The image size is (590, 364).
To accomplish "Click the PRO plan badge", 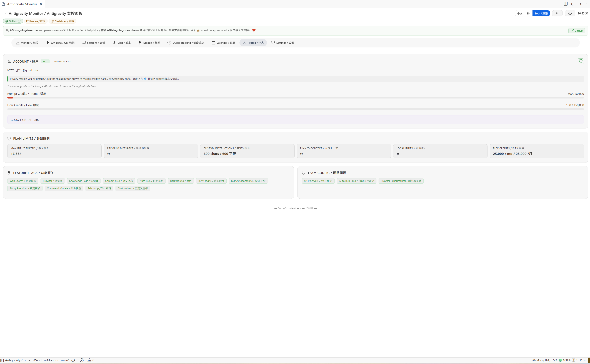I will (45, 61).
